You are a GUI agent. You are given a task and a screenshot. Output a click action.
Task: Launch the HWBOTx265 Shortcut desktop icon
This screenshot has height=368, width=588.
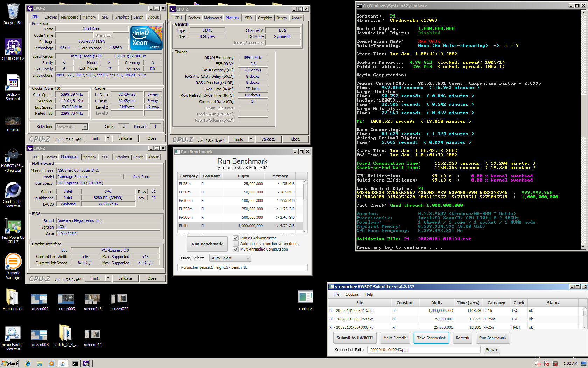[13, 160]
